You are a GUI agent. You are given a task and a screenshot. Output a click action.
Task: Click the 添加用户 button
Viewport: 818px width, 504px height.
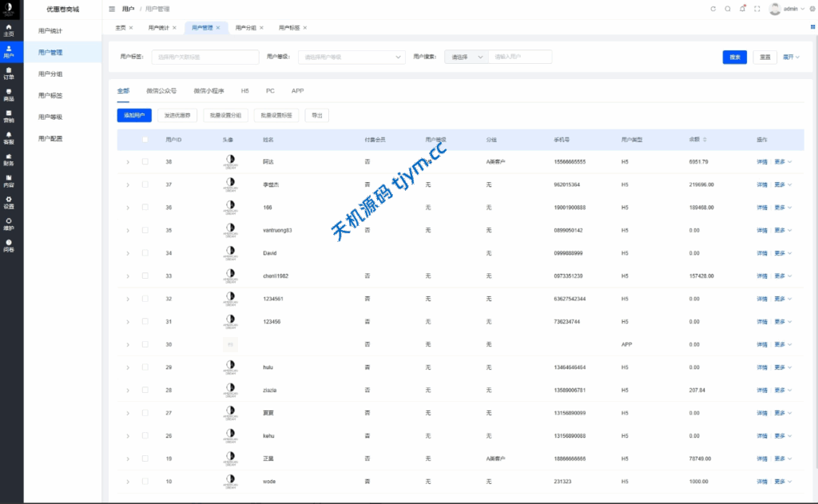click(134, 116)
